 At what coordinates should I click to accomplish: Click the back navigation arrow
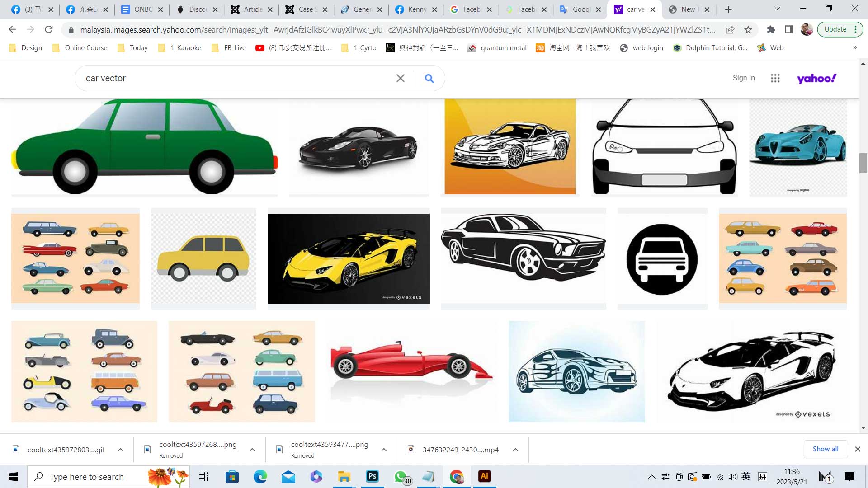click(x=12, y=30)
